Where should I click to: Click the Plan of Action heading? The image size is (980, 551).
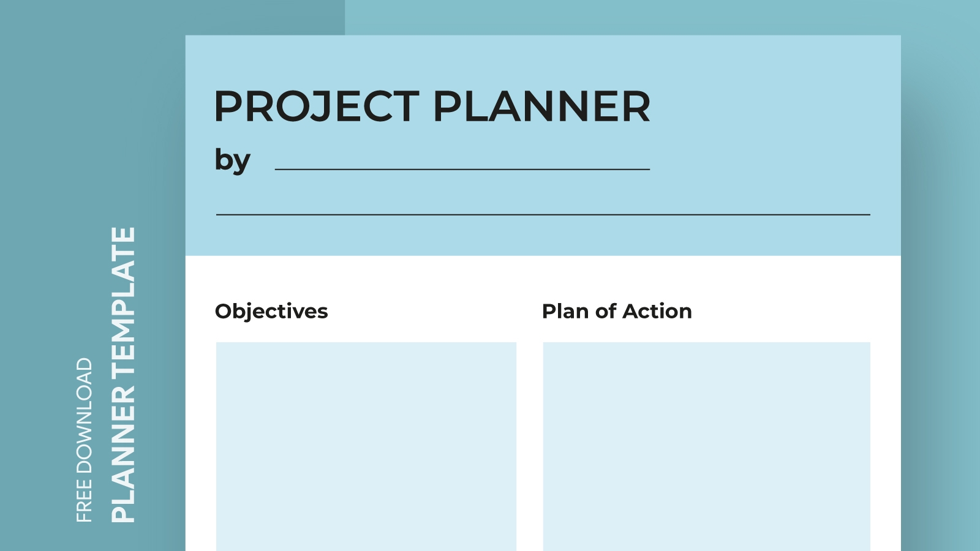coord(617,311)
